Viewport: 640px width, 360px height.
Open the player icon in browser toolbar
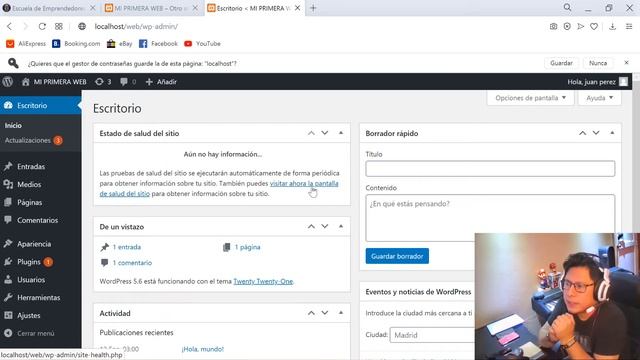coord(567,27)
